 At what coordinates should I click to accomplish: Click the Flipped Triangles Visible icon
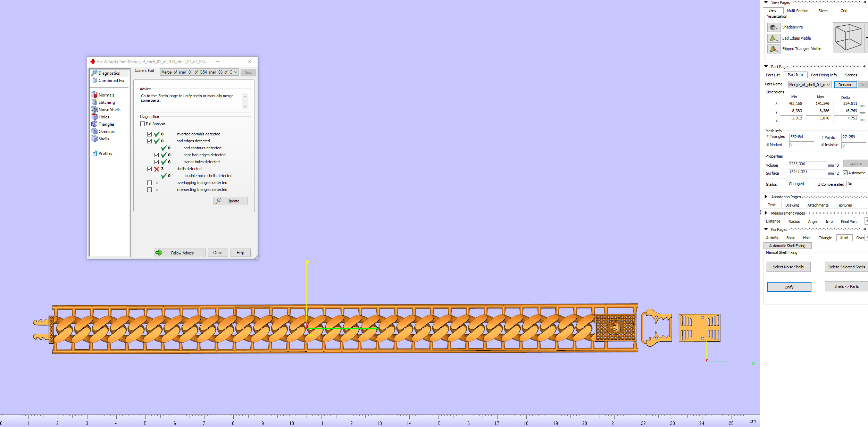click(774, 49)
